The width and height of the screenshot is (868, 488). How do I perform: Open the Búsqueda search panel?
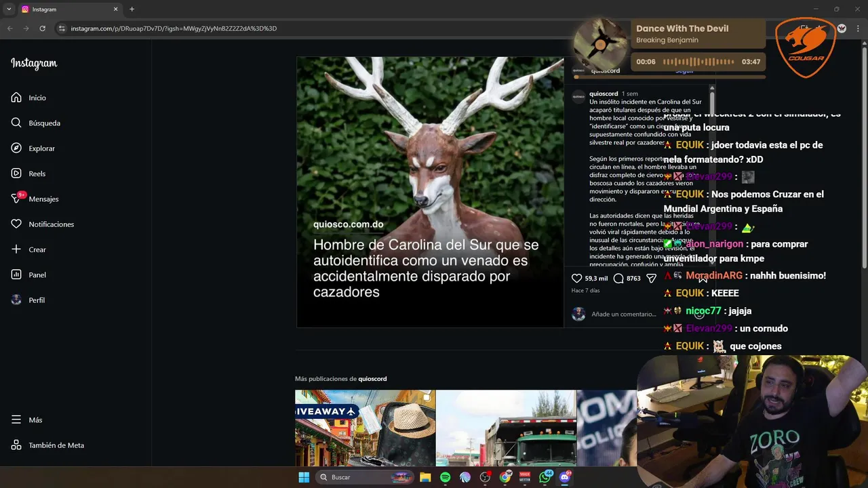(35, 123)
